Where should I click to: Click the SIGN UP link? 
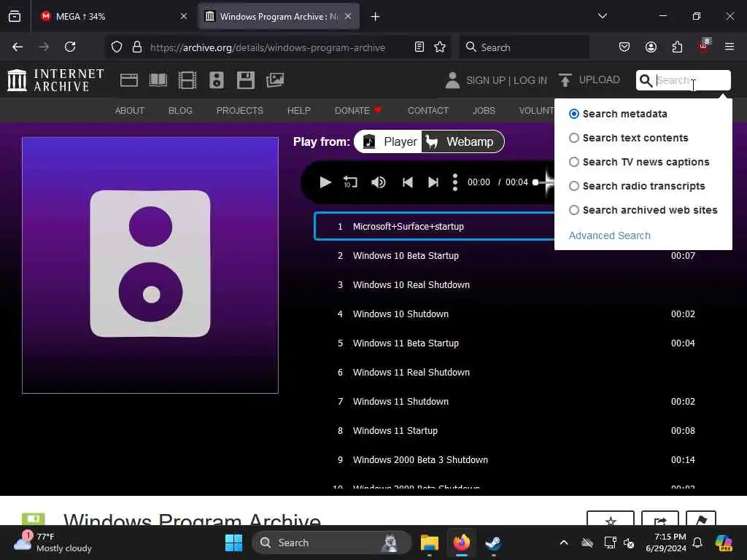point(485,80)
